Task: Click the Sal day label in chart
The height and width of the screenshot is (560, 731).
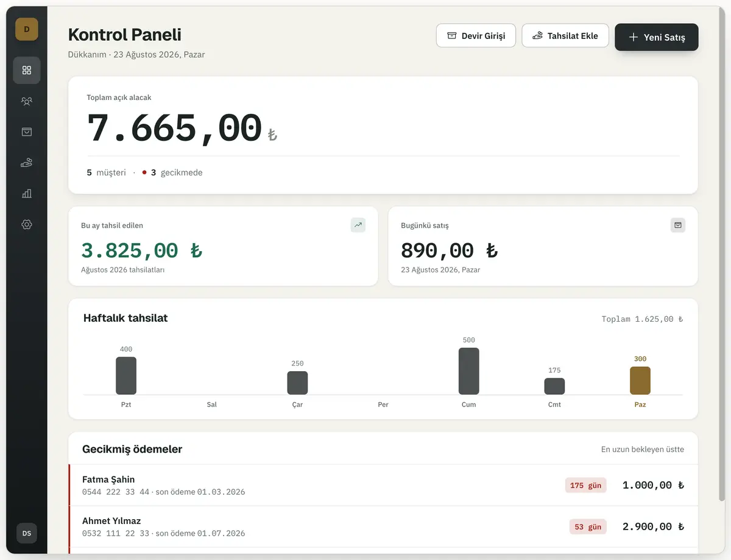Action: [212, 405]
